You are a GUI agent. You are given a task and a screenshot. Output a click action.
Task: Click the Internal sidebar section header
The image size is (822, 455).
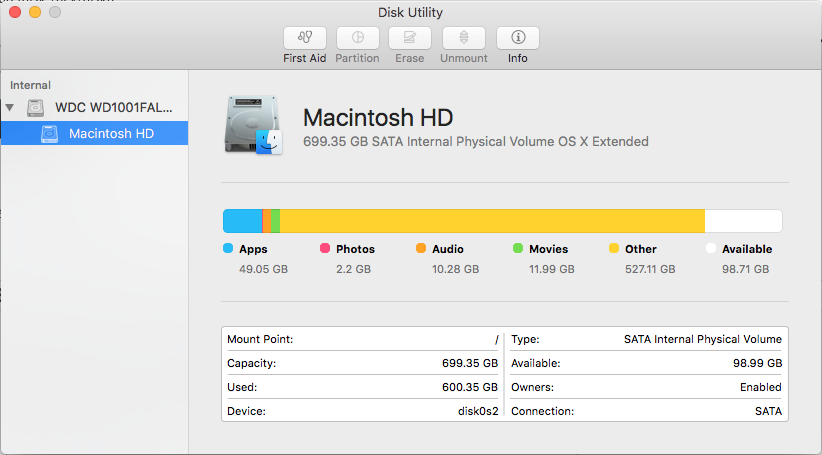pyautogui.click(x=31, y=85)
